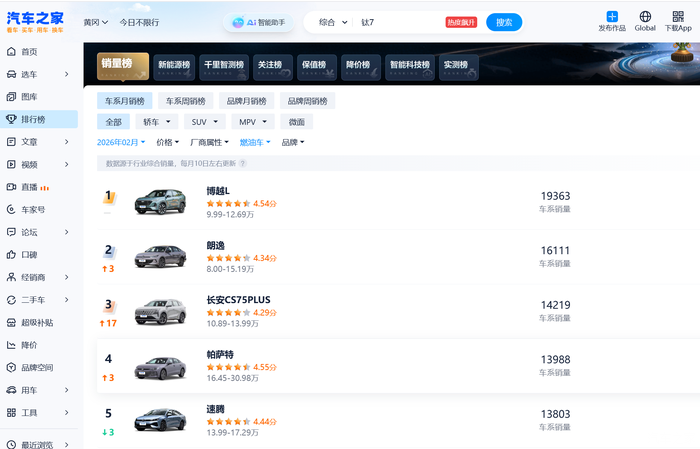Open 口碑 reviews from the sidebar
The image size is (700, 449).
pos(11,255)
